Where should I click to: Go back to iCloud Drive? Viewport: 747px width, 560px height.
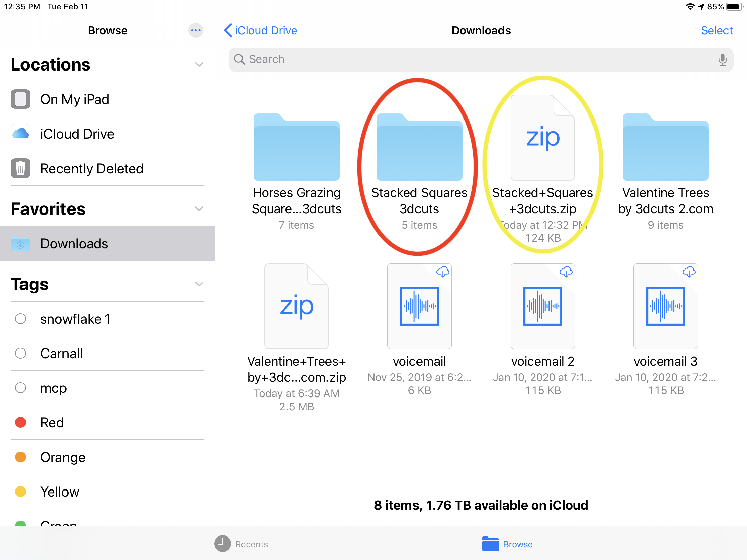[260, 30]
